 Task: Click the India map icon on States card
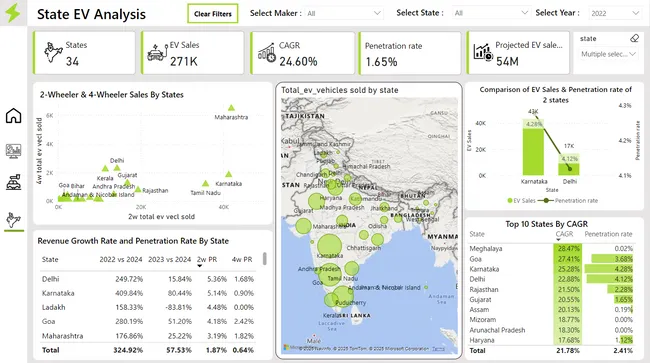pyautogui.click(x=53, y=53)
